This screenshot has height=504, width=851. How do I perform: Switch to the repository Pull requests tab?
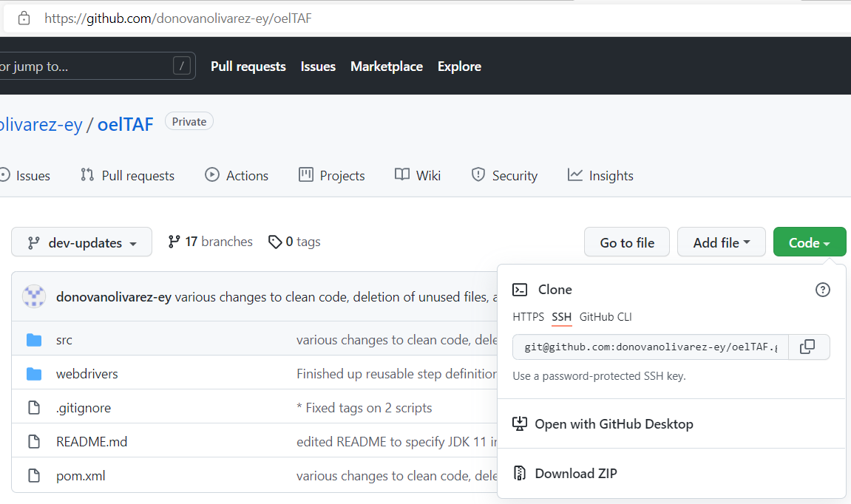128,175
